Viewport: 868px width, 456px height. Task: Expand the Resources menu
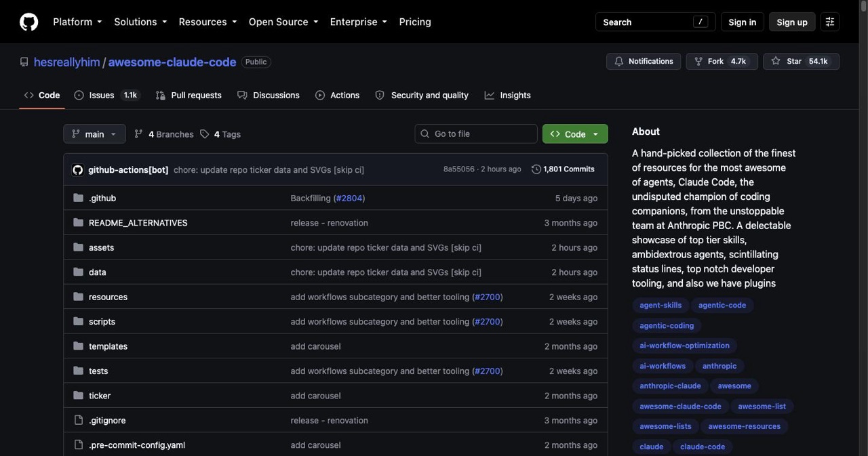click(208, 22)
